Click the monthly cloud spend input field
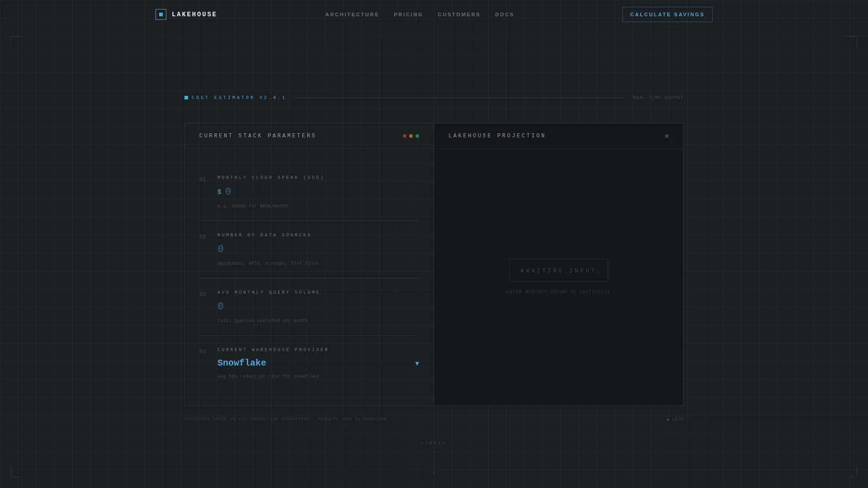Viewport: 868px width, 488px height. pos(322,192)
